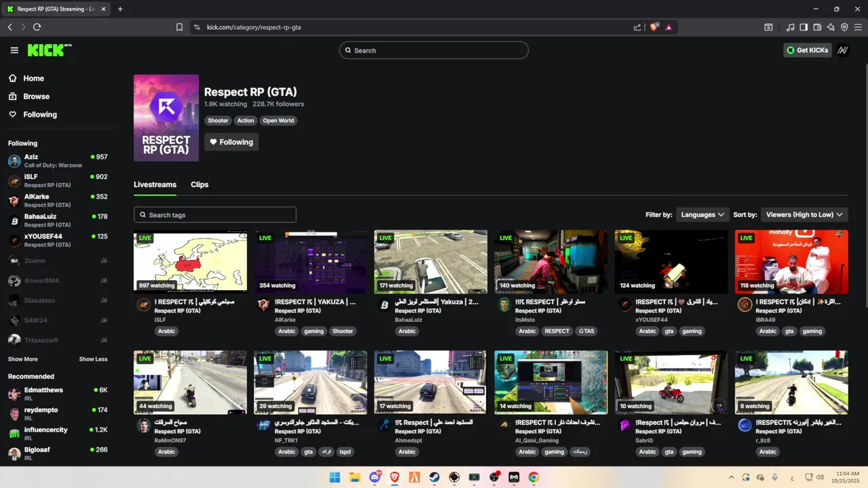Screen dimensions: 868x488
Task: Open Windows Start menu
Action: [335, 477]
